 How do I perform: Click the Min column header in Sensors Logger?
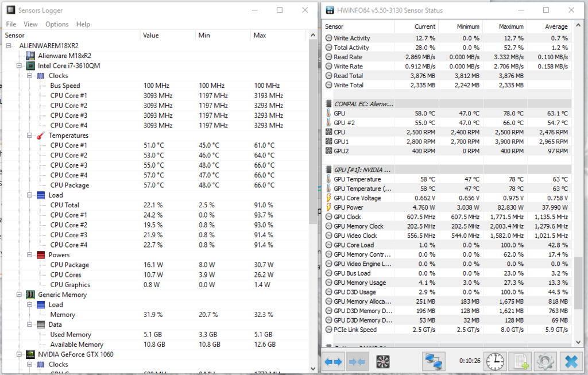pyautogui.click(x=223, y=35)
